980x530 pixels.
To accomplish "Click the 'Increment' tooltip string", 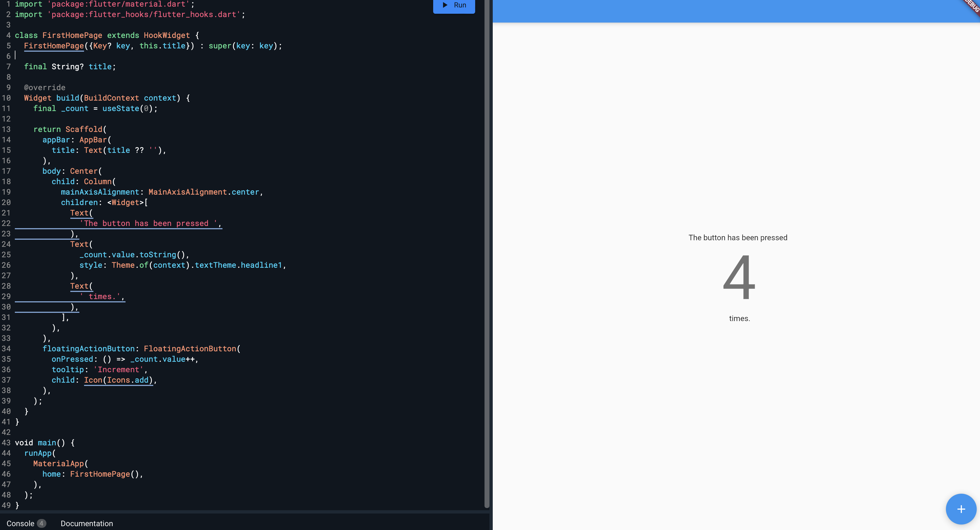I will pos(118,370).
